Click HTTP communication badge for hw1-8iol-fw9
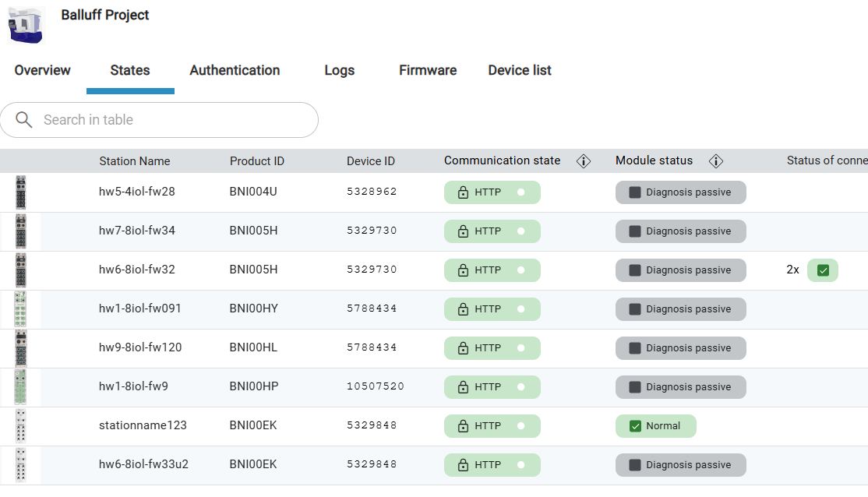The image size is (868, 497). 492,387
